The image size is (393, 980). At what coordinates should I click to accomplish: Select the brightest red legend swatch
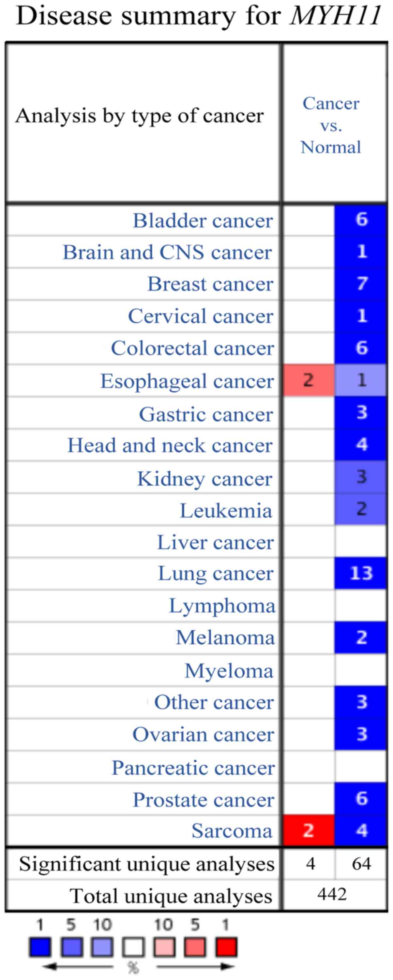[227, 947]
